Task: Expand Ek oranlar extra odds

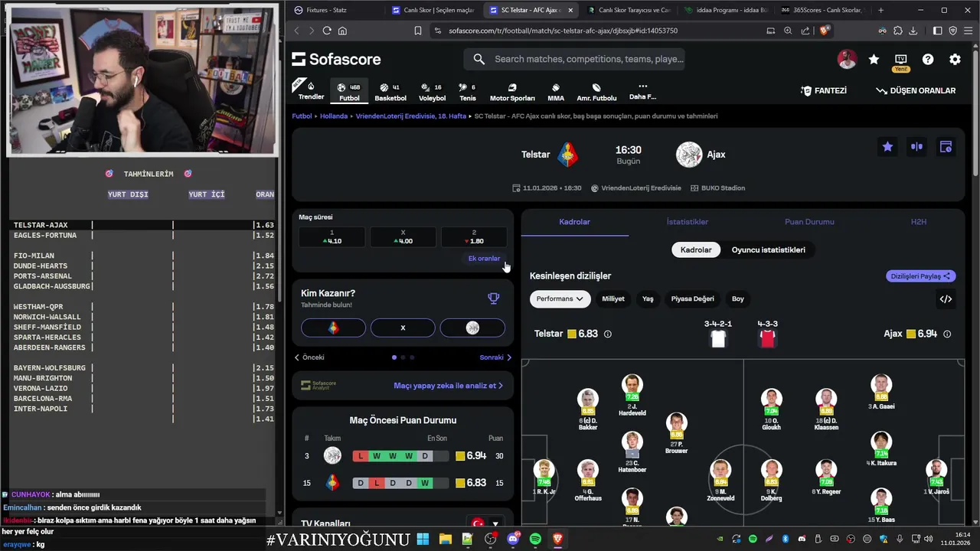Action: coord(484,259)
